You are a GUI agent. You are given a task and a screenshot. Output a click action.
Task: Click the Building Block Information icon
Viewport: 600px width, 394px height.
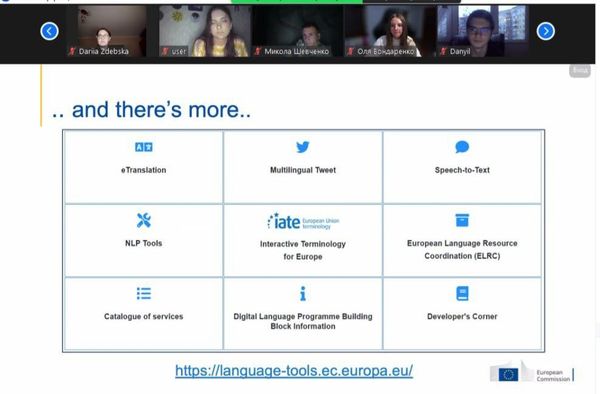[303, 293]
